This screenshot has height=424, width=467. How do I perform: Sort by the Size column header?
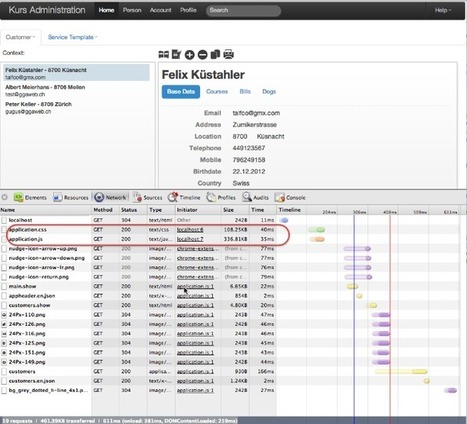pyautogui.click(x=235, y=210)
